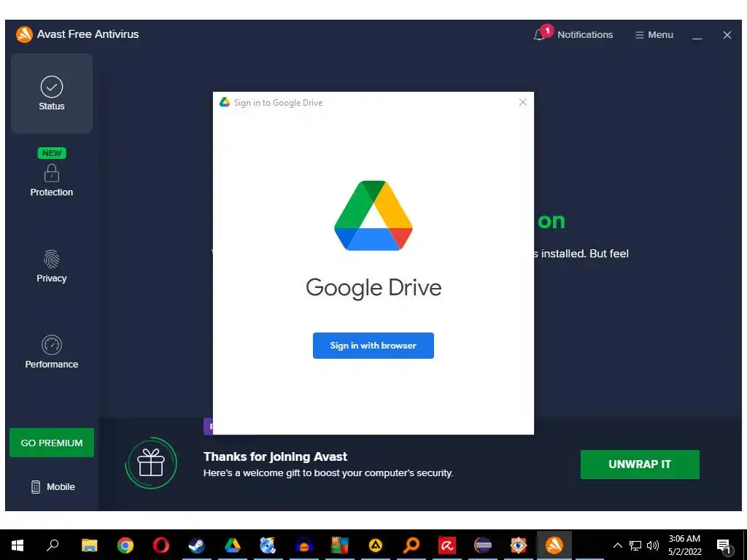Screen dimensions: 747x560
Task: Open the Performance gauge section
Action: click(52, 352)
